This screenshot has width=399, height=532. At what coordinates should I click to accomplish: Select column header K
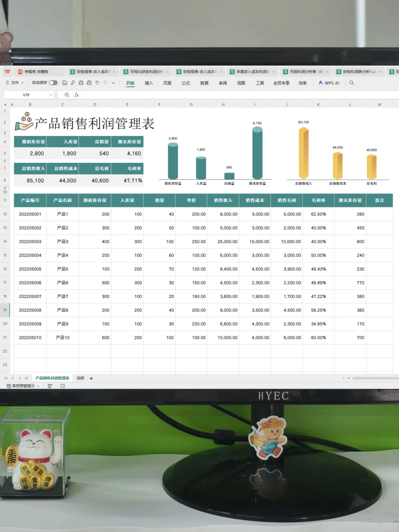318,105
